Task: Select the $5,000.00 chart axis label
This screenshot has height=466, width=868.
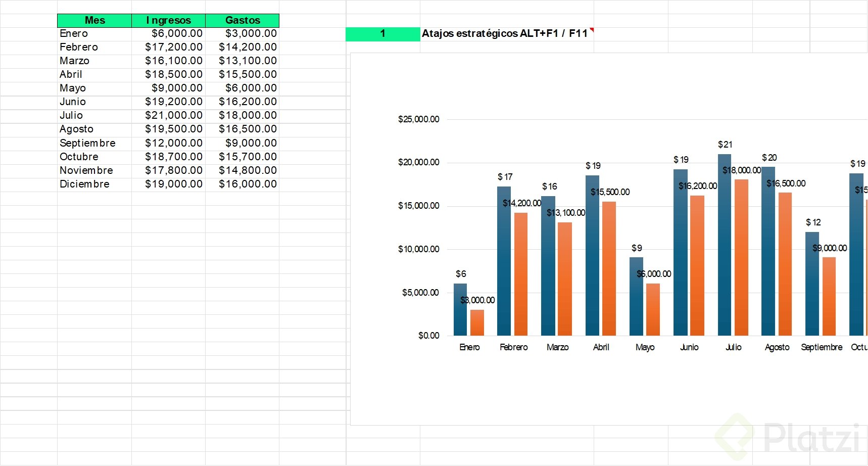Action: click(421, 293)
